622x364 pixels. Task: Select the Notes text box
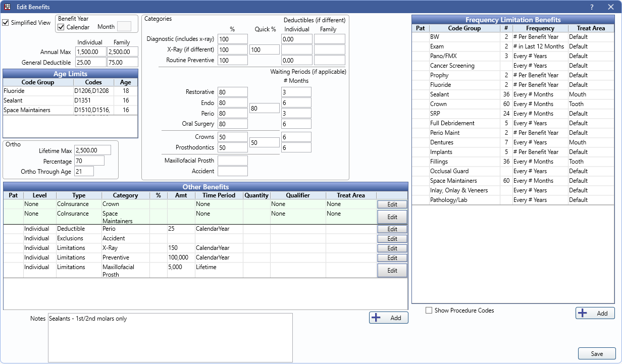click(170, 337)
